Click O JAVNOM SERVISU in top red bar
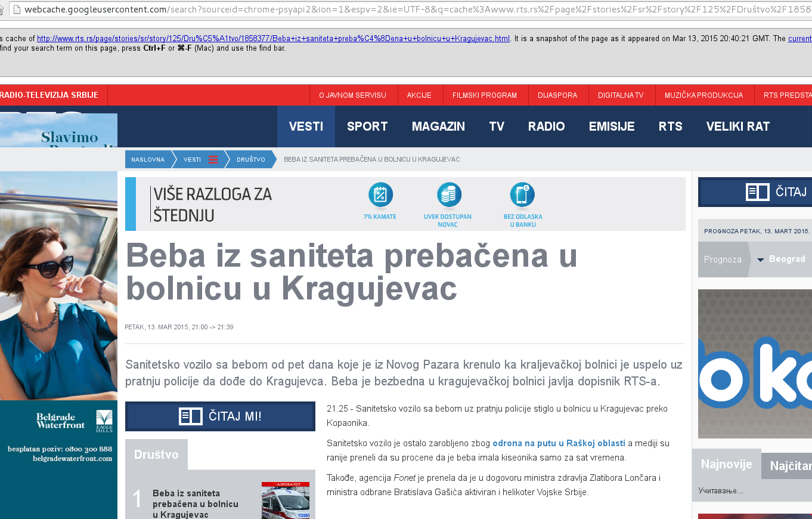The width and height of the screenshot is (812, 519). pyautogui.click(x=353, y=95)
